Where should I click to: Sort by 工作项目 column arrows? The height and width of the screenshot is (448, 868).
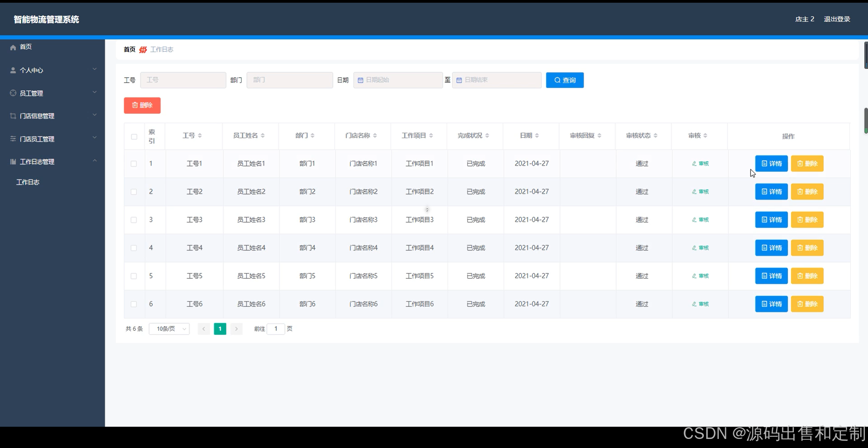pyautogui.click(x=431, y=136)
